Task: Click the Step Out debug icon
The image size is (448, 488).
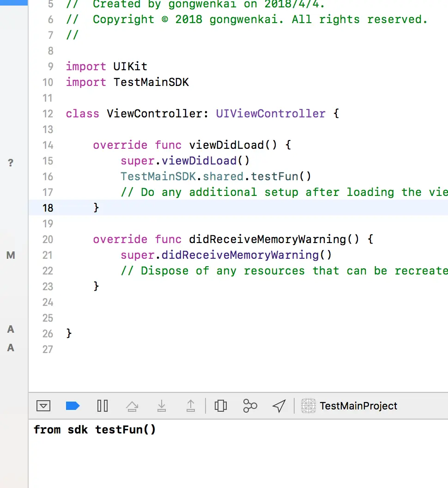Action: pyautogui.click(x=191, y=406)
